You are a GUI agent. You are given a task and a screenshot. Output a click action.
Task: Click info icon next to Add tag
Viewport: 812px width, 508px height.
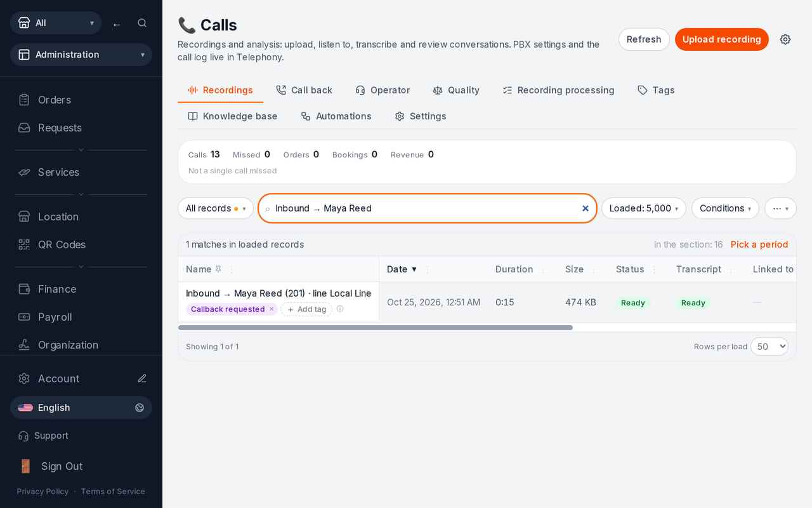(340, 309)
